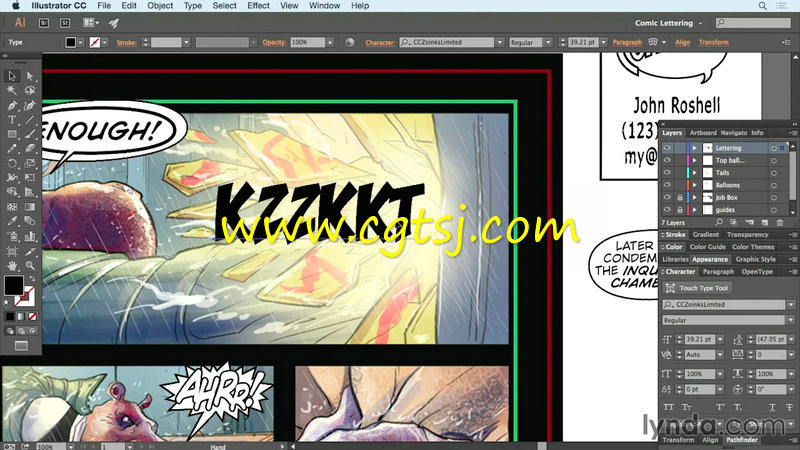Click the Delete Selection trash icon in Layers

coord(780,222)
